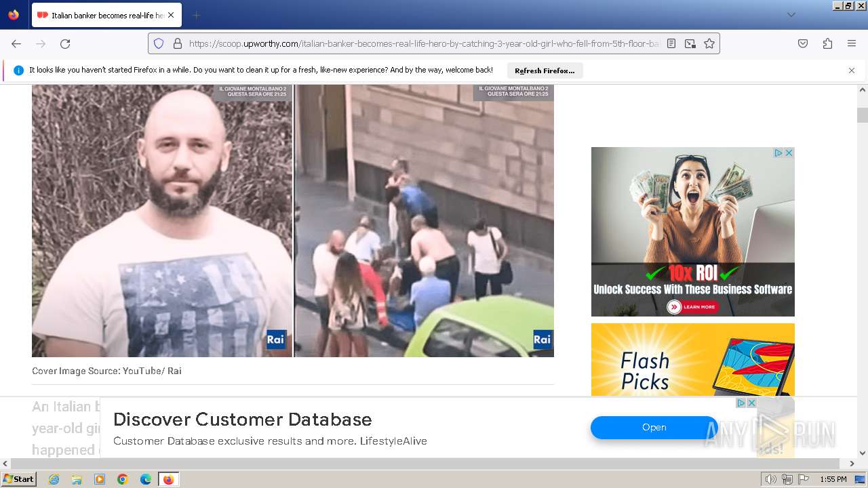Open the volume control in tray
Viewport: 868px width, 488px height.
[x=771, y=479]
